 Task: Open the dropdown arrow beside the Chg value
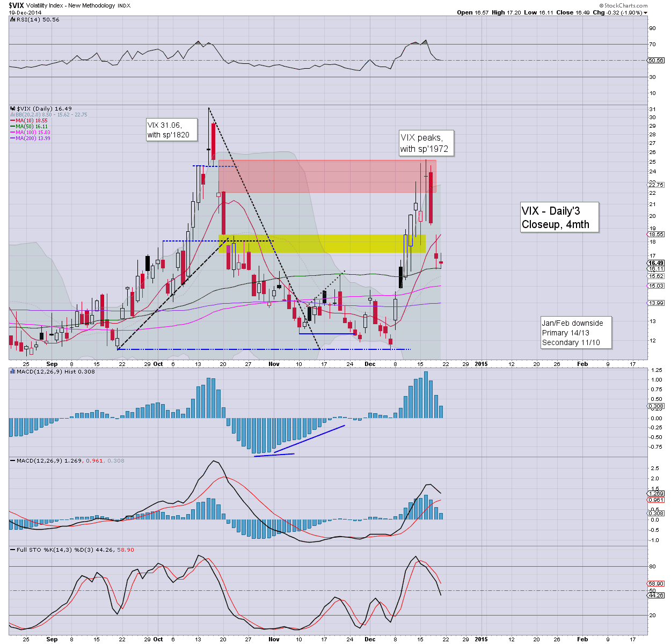[x=645, y=13]
